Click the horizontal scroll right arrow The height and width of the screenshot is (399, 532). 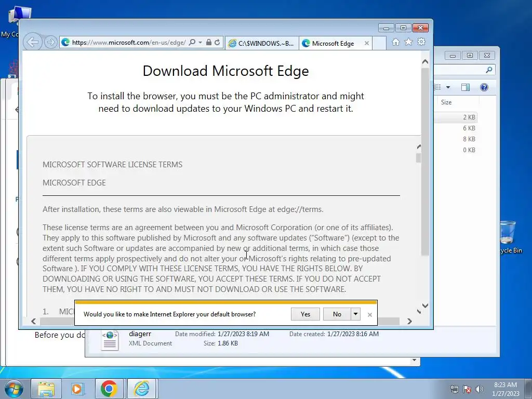(409, 321)
